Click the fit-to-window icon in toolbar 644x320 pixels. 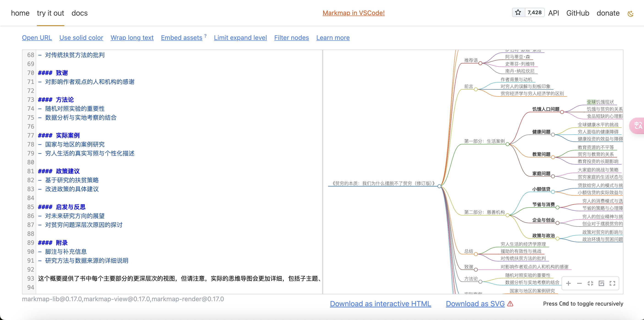[x=590, y=283]
